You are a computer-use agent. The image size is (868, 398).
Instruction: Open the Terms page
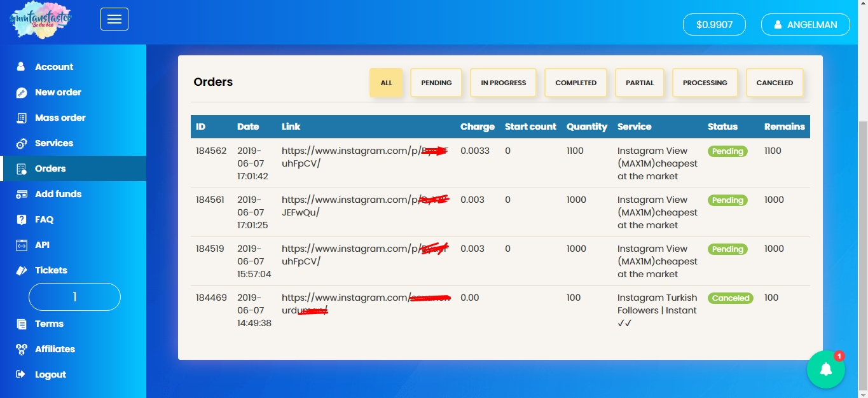click(49, 324)
